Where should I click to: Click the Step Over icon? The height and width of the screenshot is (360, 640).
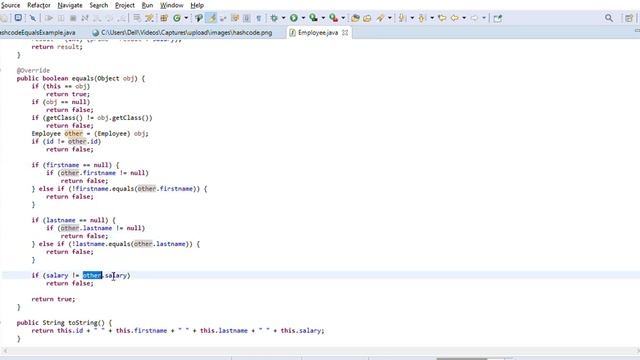click(109, 18)
